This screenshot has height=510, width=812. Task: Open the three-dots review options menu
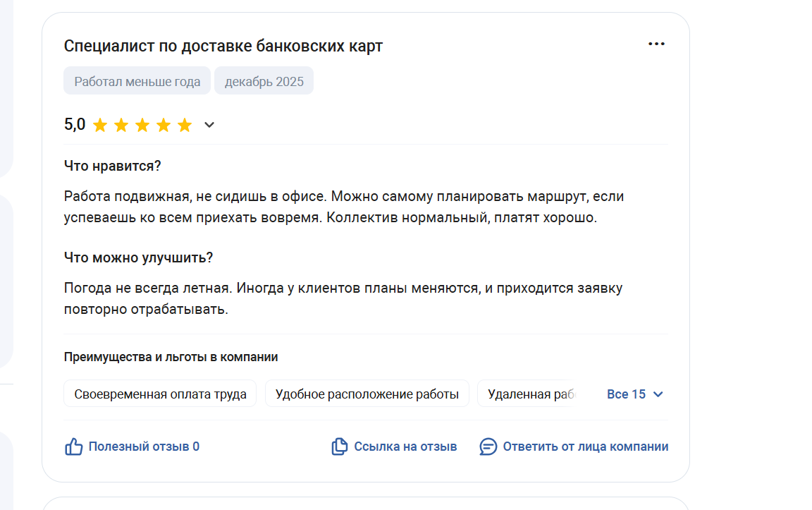click(656, 44)
